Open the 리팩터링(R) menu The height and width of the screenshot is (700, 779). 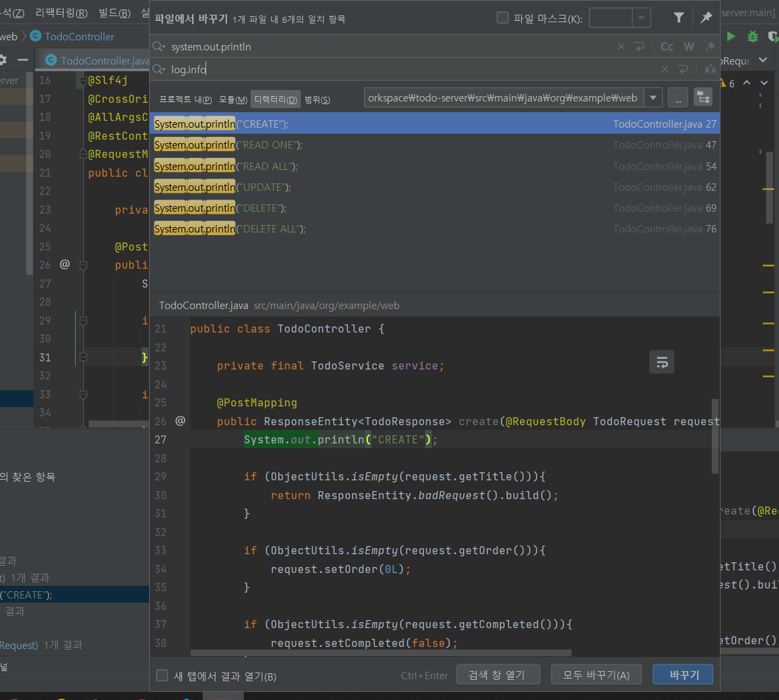62,13
